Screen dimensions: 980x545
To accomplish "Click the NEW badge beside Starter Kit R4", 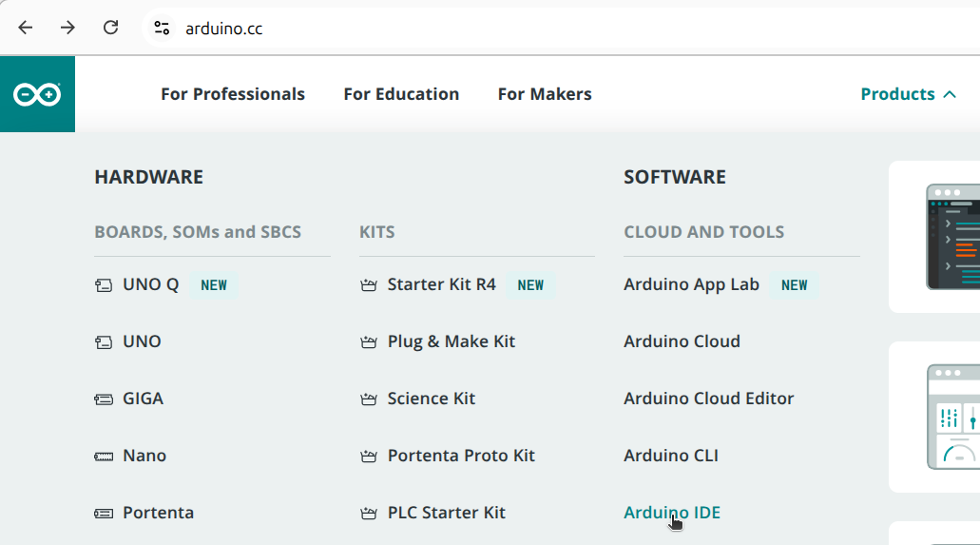I will [530, 285].
